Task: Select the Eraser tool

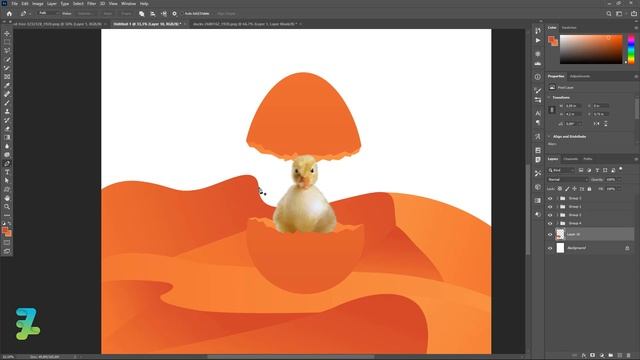Action: point(7,129)
